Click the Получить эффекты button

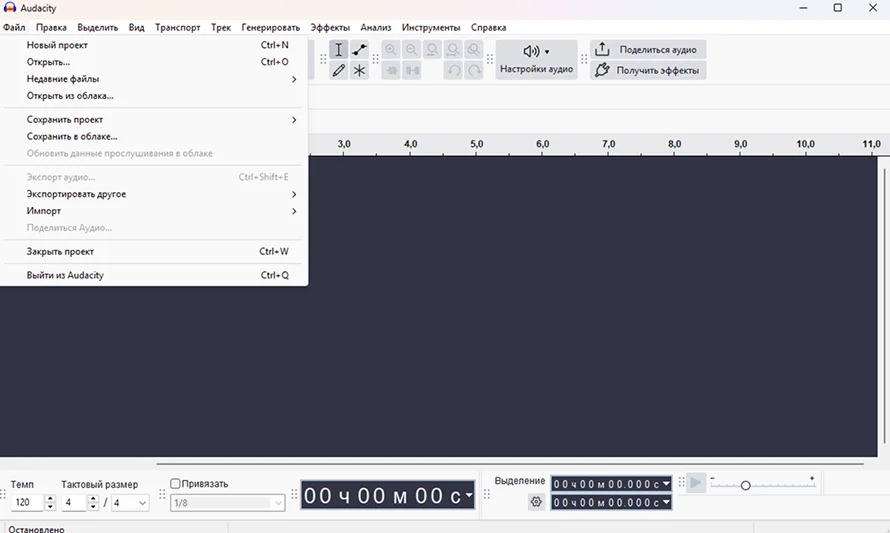pyautogui.click(x=648, y=71)
